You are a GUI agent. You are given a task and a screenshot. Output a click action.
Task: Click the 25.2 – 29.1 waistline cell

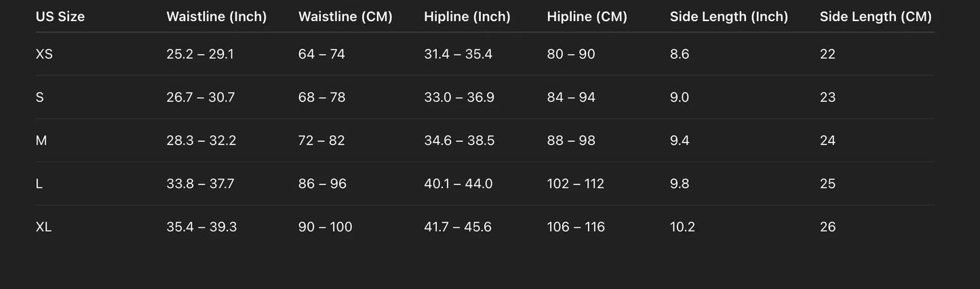pos(200,54)
